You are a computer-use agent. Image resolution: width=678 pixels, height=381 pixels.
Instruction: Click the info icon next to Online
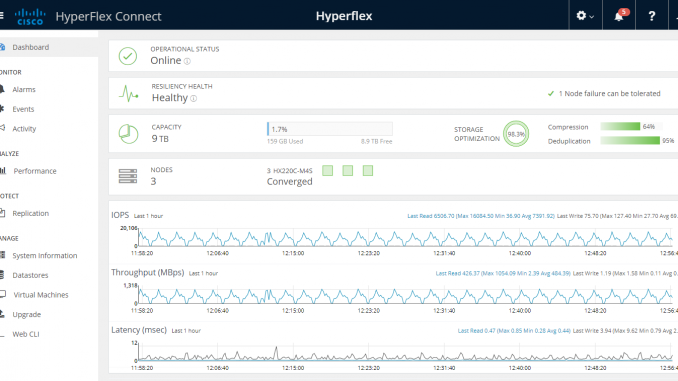(x=187, y=61)
